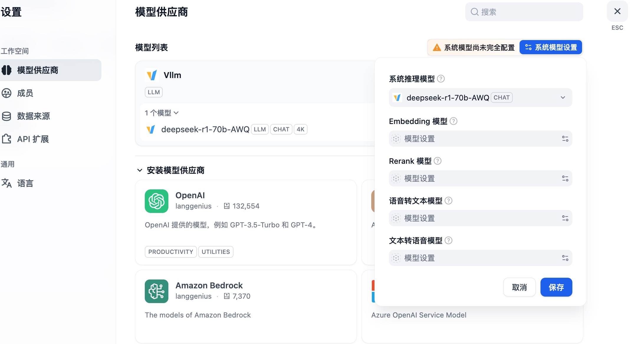This screenshot has width=644, height=344.
Task: Open the API 扩展 sidebar item
Action: [50, 139]
